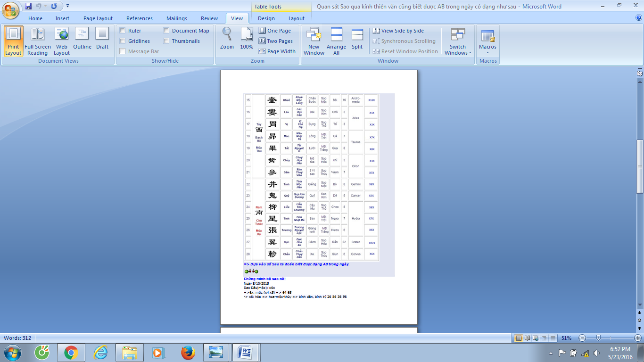Enable the Document Map checkbox
Viewport: 644px width, 362px height.
point(166,31)
